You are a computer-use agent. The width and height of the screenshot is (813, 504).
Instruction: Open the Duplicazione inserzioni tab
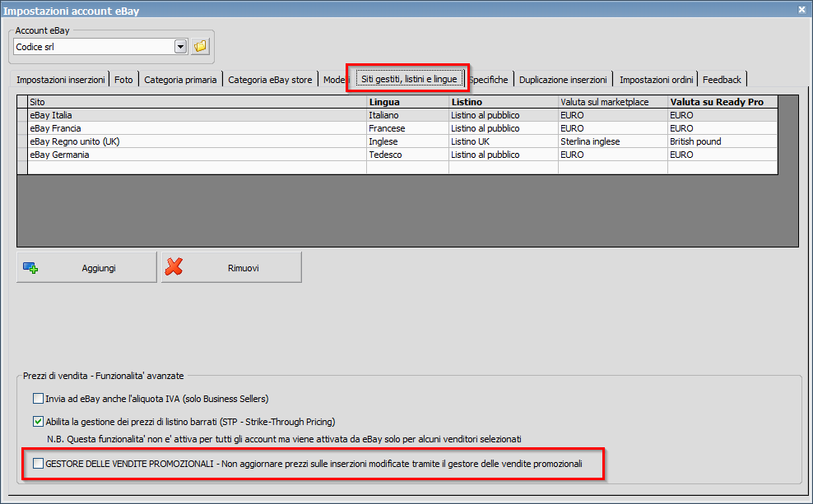[x=563, y=79]
